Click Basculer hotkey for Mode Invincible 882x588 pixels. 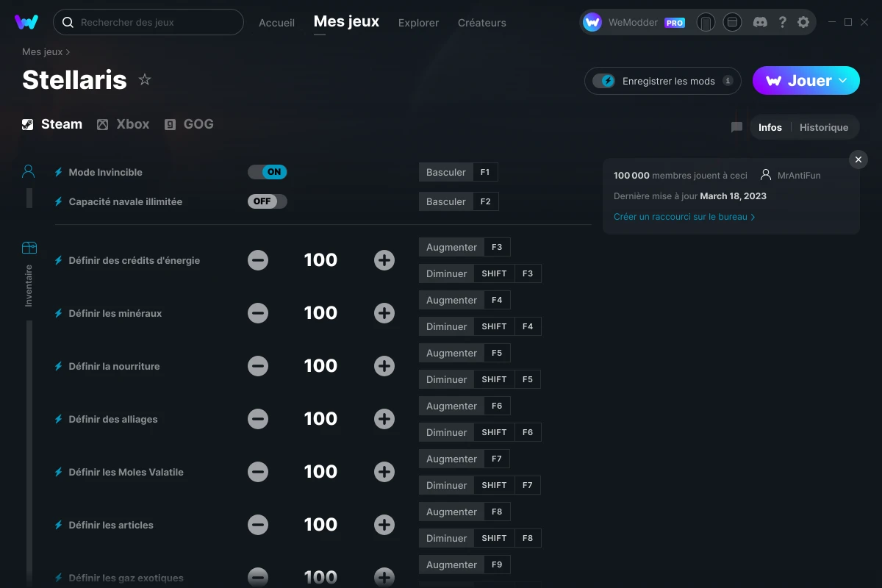459,172
